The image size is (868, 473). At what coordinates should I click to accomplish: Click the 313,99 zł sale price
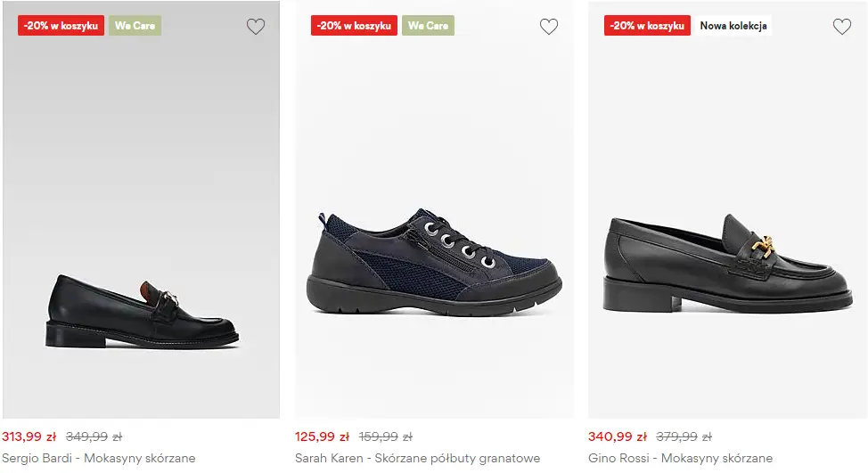(29, 436)
